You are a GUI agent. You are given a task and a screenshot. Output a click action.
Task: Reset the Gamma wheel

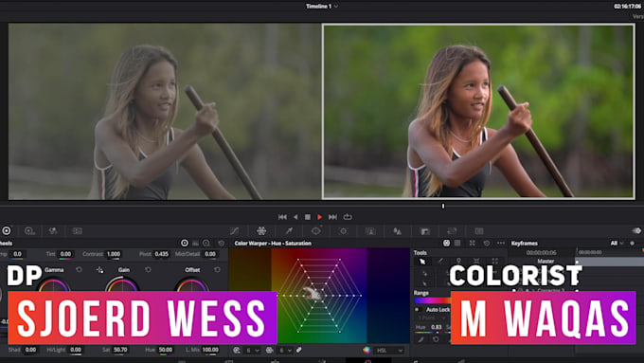(79, 270)
